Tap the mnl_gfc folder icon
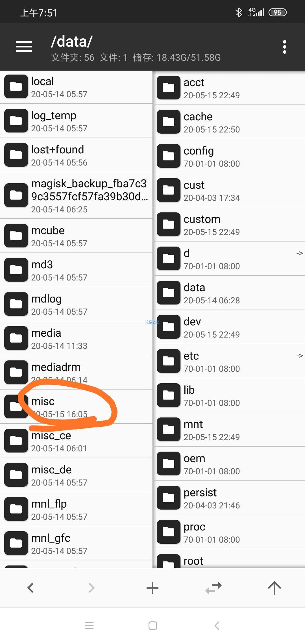 [16, 543]
